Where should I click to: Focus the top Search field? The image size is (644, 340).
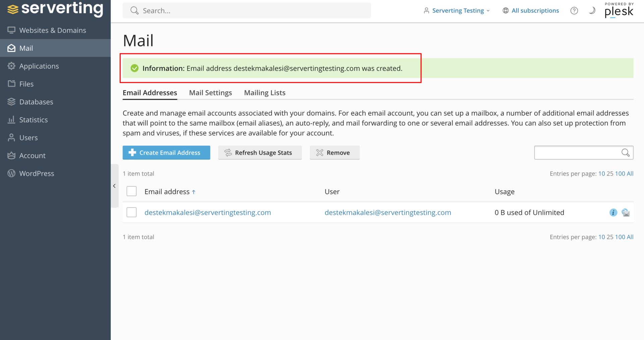point(247,11)
